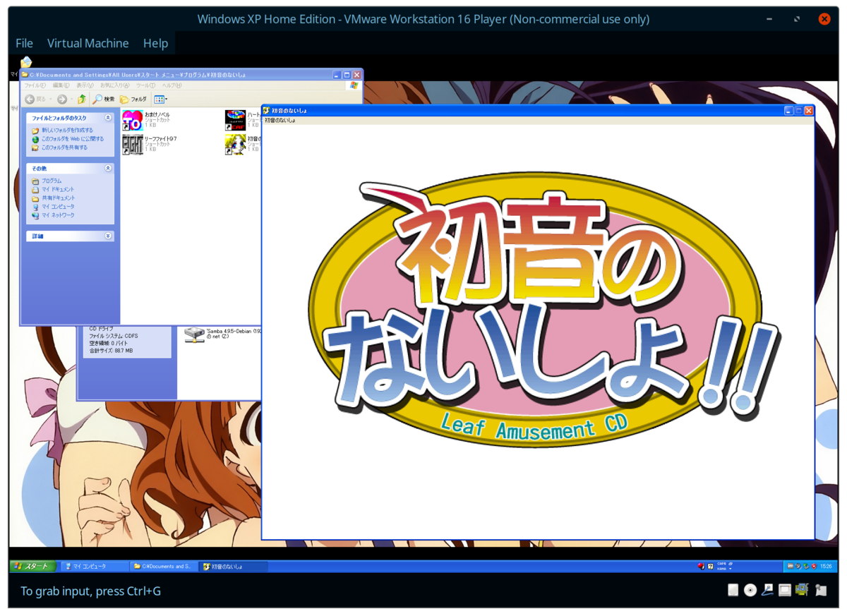Click the 初音のないしょ menu item in game window
Image resolution: width=847 pixels, height=616 pixels.
tap(280, 120)
